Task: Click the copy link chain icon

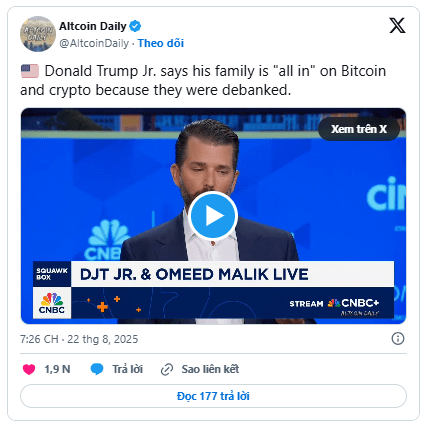Action: pyautogui.click(x=167, y=370)
